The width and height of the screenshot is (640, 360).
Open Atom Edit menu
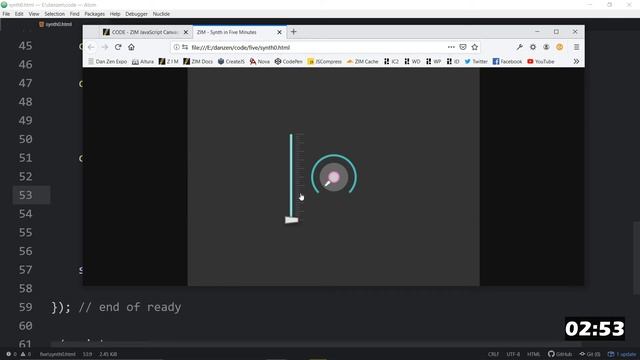[x=19, y=14]
